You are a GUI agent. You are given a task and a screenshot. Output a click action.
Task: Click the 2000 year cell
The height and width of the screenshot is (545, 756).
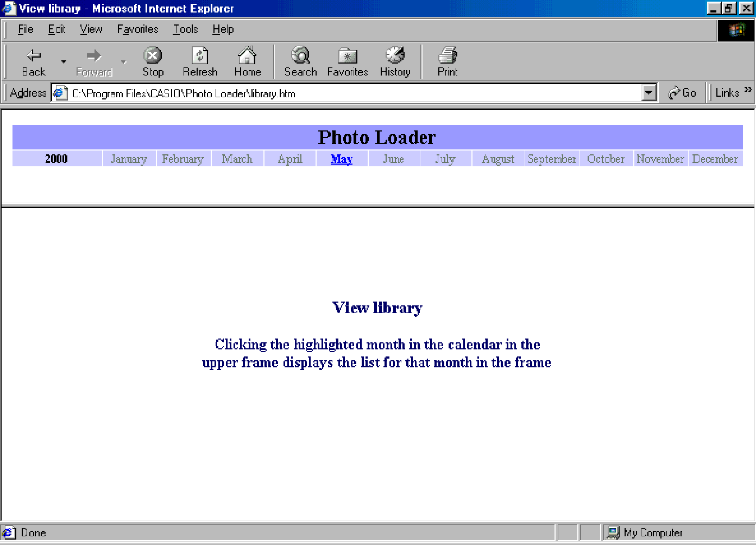click(56, 159)
